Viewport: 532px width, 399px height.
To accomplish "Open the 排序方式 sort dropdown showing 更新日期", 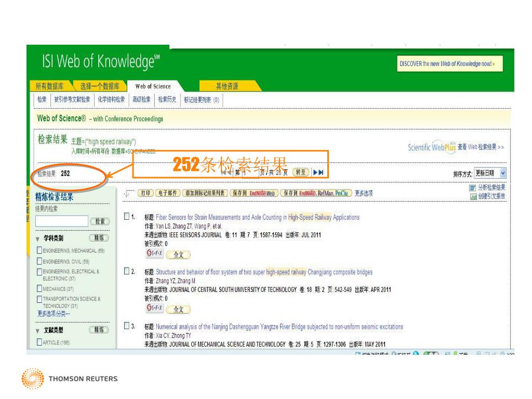I will click(490, 173).
